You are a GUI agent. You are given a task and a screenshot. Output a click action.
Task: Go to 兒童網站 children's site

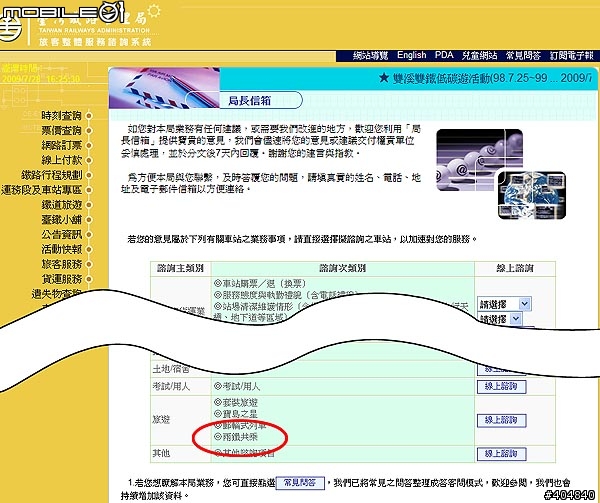[x=479, y=56]
